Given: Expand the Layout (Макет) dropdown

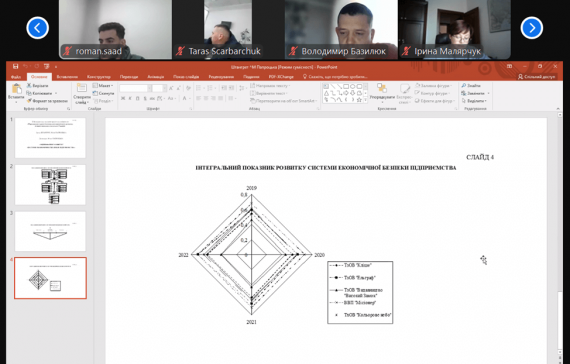Looking at the screenshot, I should pos(103,85).
